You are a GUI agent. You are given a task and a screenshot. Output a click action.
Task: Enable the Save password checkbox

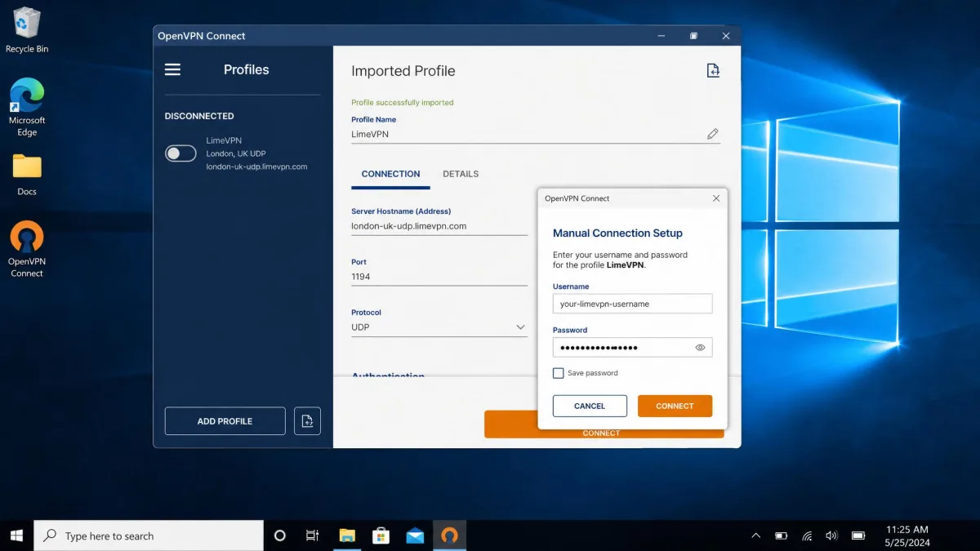(x=559, y=373)
